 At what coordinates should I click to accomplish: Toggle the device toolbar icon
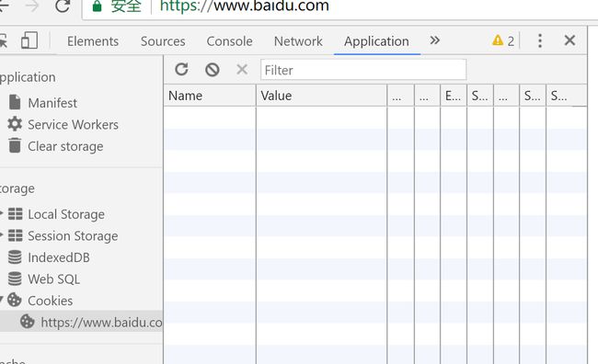tap(29, 40)
